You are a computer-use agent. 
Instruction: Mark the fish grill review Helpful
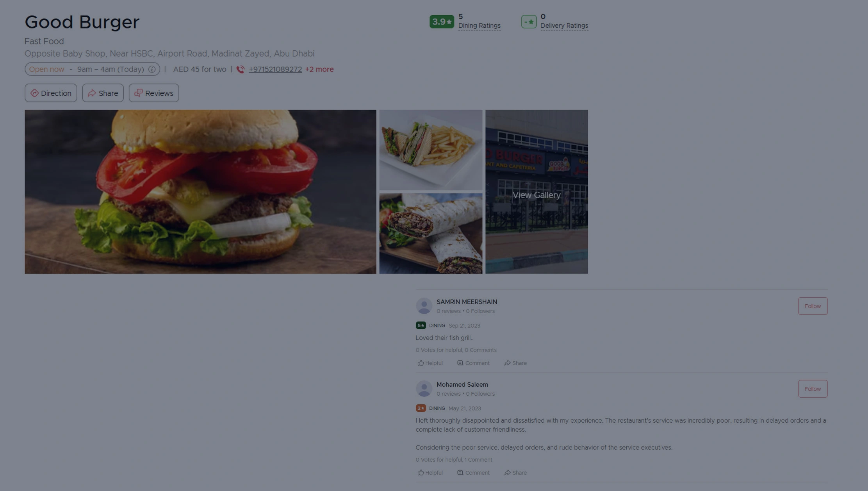coord(430,363)
